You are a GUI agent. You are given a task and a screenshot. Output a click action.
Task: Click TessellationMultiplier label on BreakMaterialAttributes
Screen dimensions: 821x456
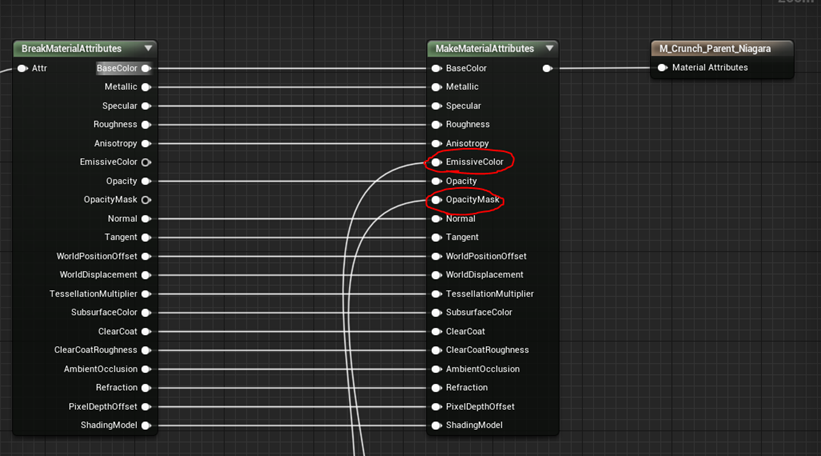93,294
